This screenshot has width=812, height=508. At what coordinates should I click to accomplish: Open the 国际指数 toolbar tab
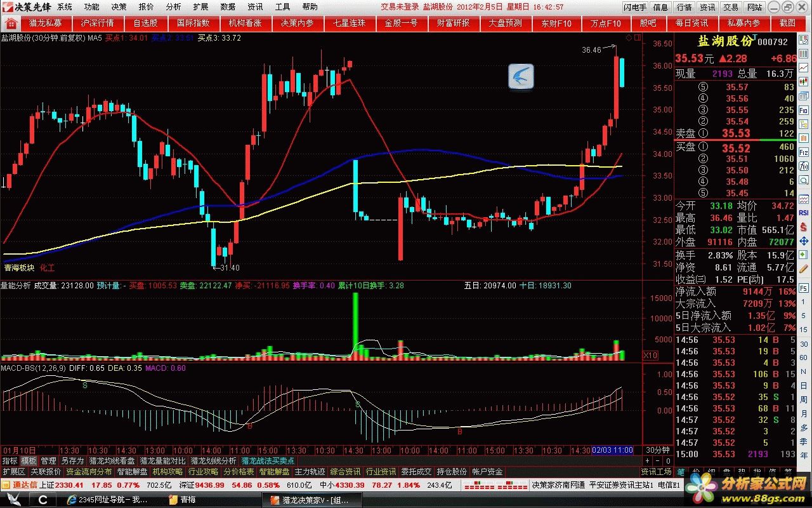pyautogui.click(x=193, y=23)
